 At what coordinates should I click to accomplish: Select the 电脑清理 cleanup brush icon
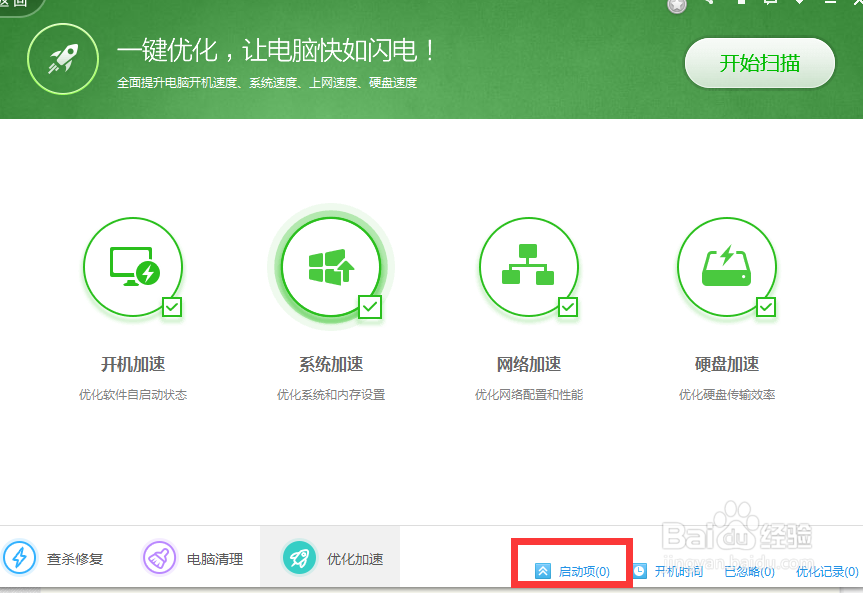158,558
